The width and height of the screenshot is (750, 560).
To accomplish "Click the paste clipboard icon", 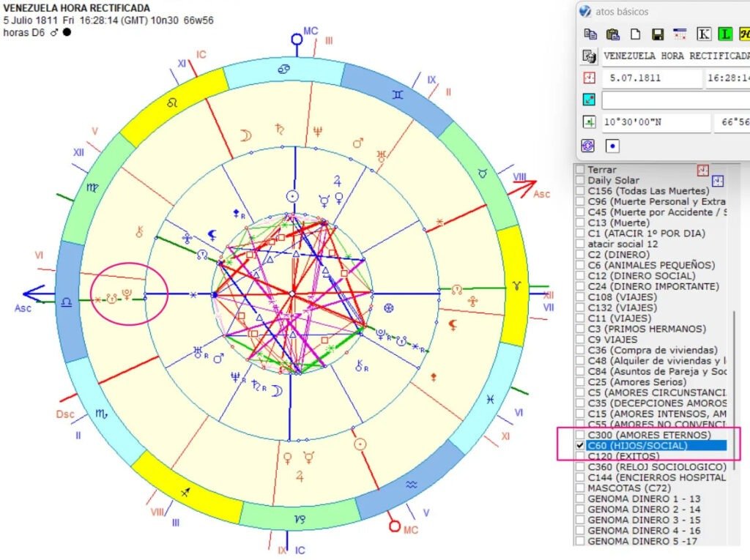I will [x=613, y=34].
